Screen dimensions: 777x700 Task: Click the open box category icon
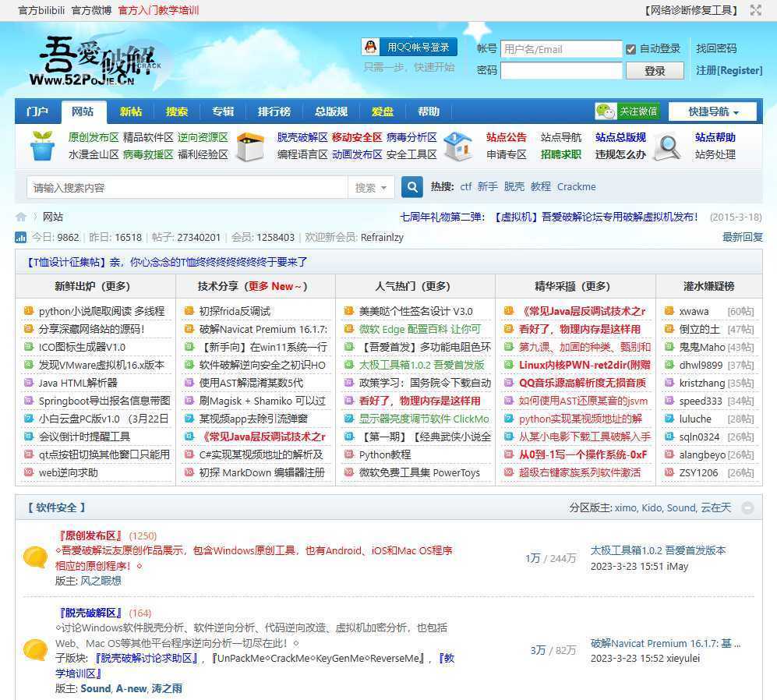point(250,147)
